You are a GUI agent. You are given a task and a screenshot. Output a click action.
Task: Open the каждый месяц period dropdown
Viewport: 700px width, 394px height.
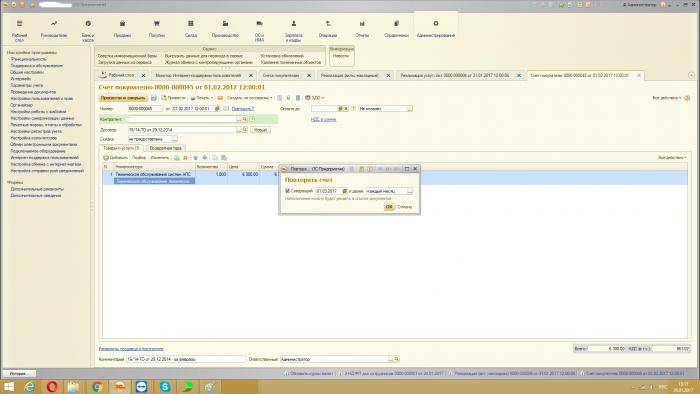(410, 191)
